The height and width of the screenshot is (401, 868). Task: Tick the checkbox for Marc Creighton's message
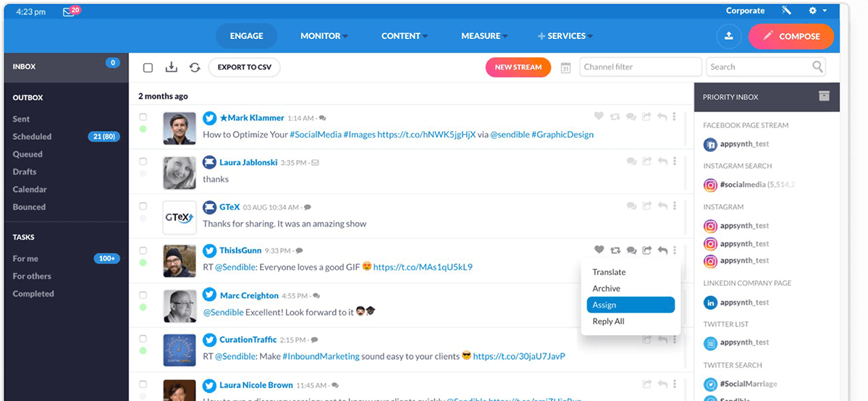click(x=143, y=295)
